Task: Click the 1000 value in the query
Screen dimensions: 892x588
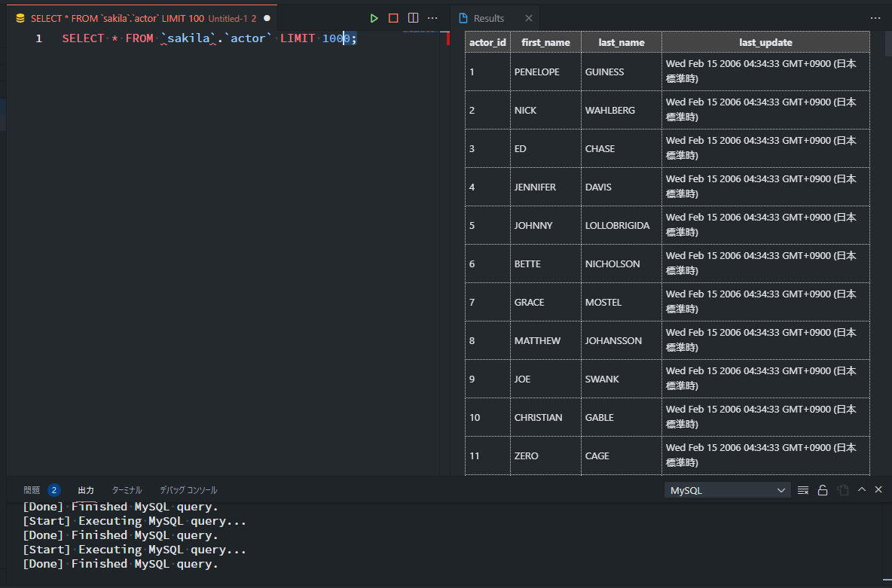Action: pyautogui.click(x=336, y=38)
